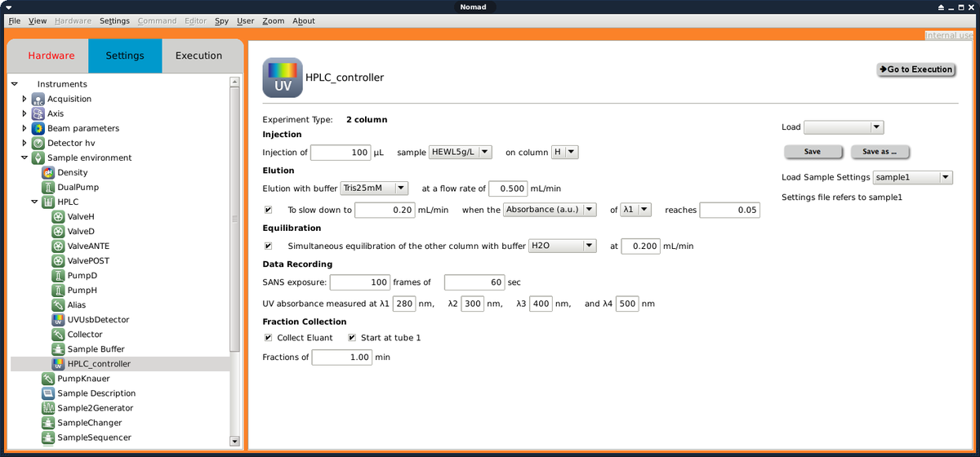Select the Collector icon in tree
The width and height of the screenshot is (980, 457).
pos(58,335)
